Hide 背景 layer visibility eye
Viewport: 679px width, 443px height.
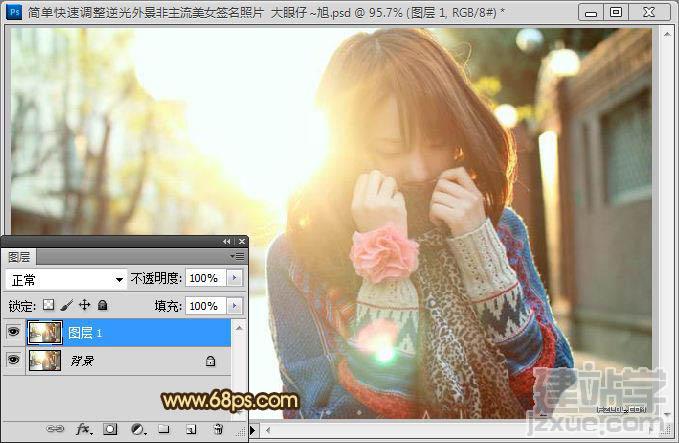pyautogui.click(x=13, y=360)
